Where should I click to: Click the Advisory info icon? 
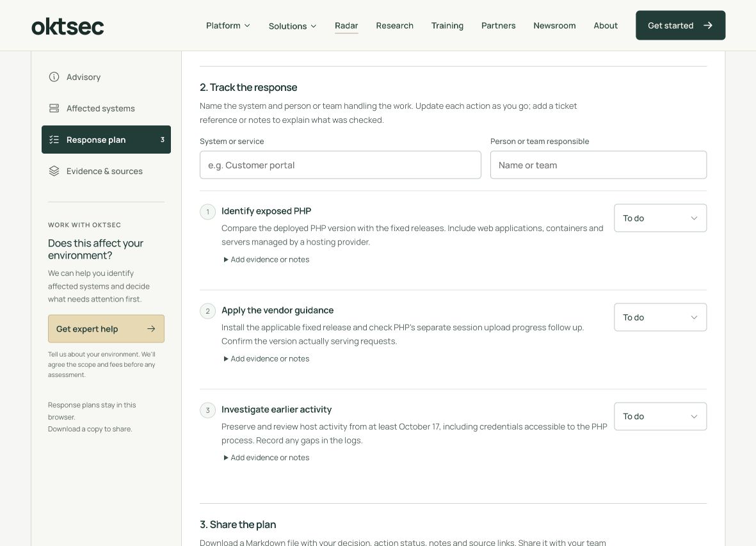(x=54, y=77)
